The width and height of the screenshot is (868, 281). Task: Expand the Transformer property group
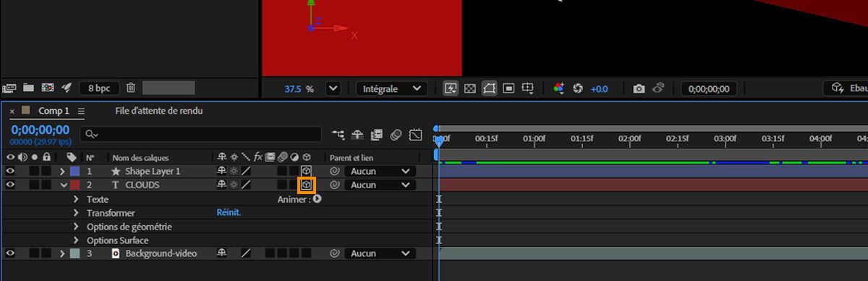tap(76, 213)
